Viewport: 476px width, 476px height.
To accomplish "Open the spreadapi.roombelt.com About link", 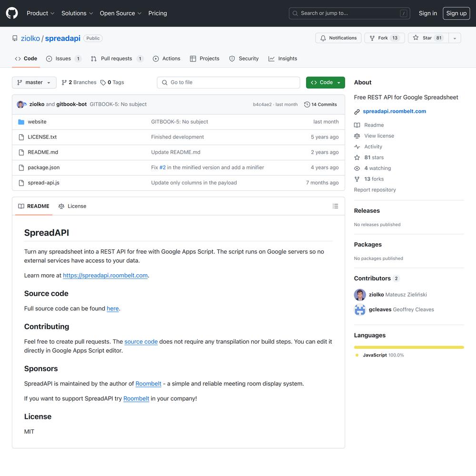I will click(394, 111).
